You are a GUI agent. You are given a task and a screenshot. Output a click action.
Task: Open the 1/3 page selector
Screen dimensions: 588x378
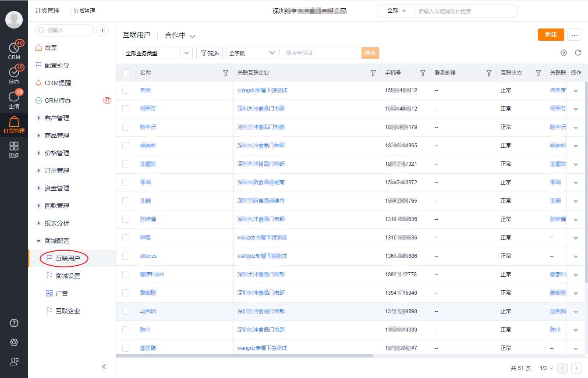pyautogui.click(x=546, y=368)
